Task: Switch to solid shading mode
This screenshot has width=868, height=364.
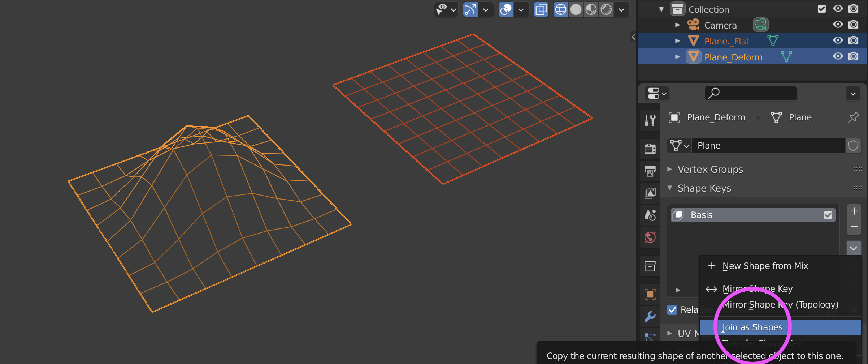Action: (x=576, y=9)
